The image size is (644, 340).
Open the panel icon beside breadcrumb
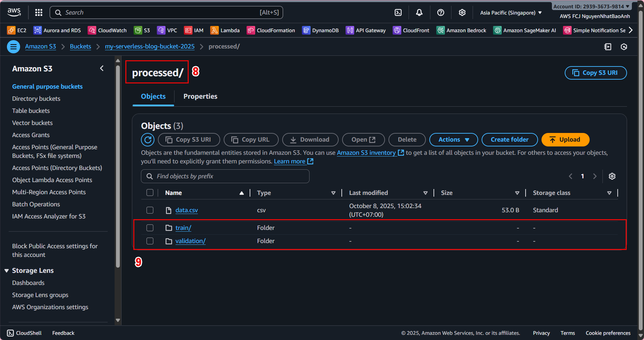coord(608,47)
